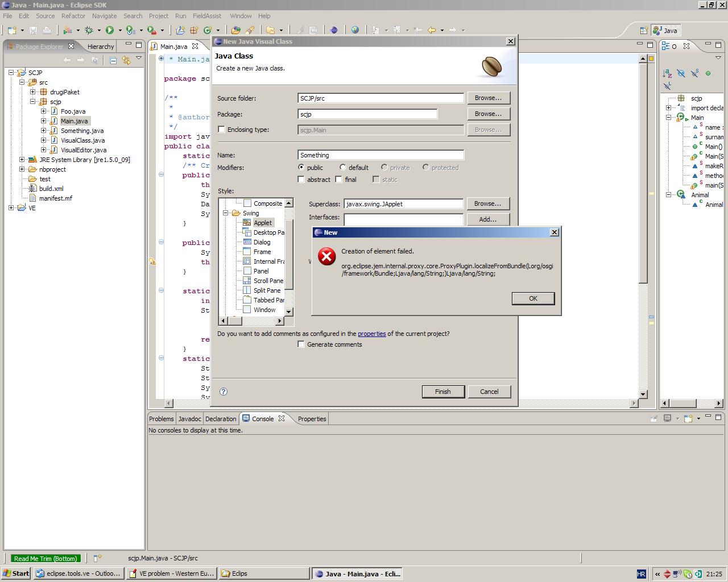Image resolution: width=728 pixels, height=582 pixels.
Task: Collapse the SCJP project node
Action: click(11, 73)
